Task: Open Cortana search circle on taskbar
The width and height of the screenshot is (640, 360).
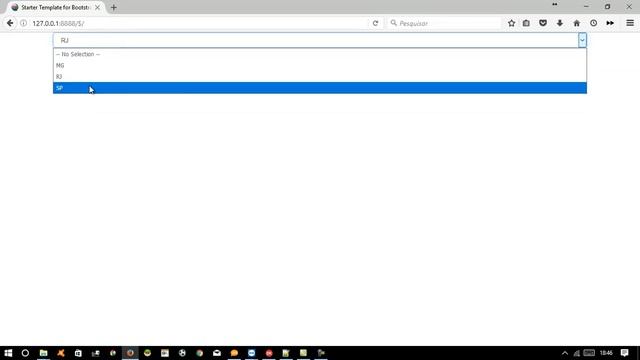Action: pyautogui.click(x=25, y=353)
